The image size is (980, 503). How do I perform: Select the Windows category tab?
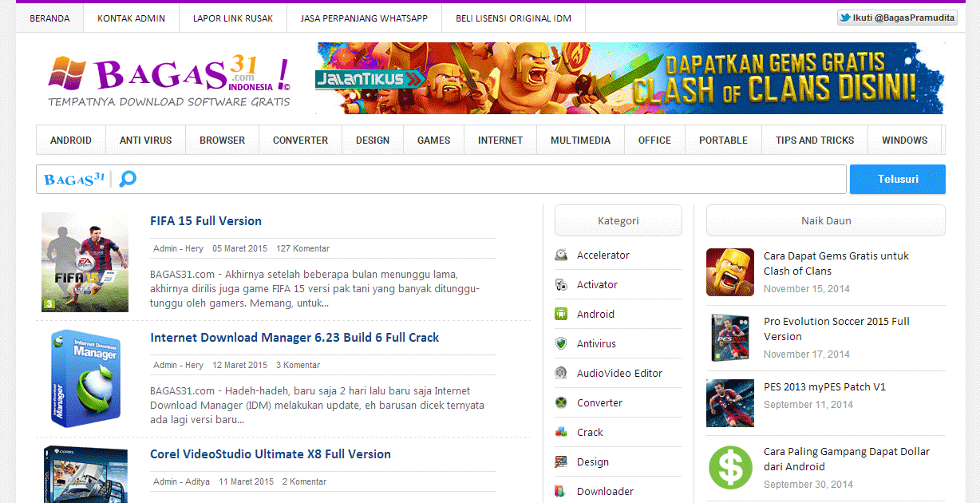click(x=905, y=140)
